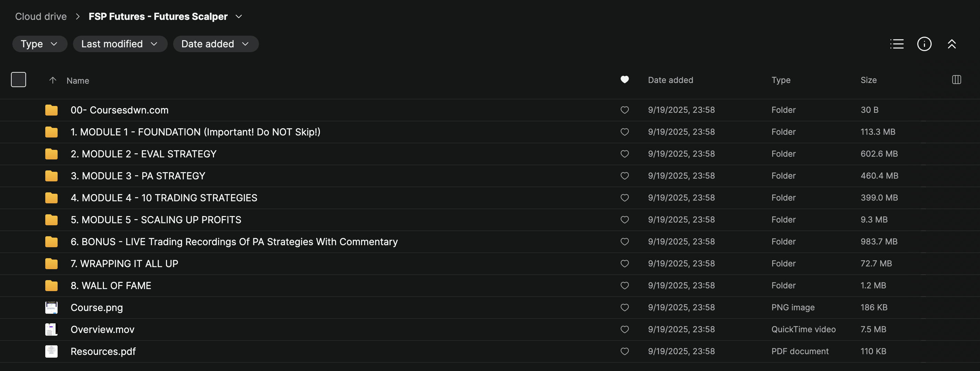This screenshot has width=980, height=371.
Task: Open the Last modified filter dropdown
Action: [x=120, y=44]
